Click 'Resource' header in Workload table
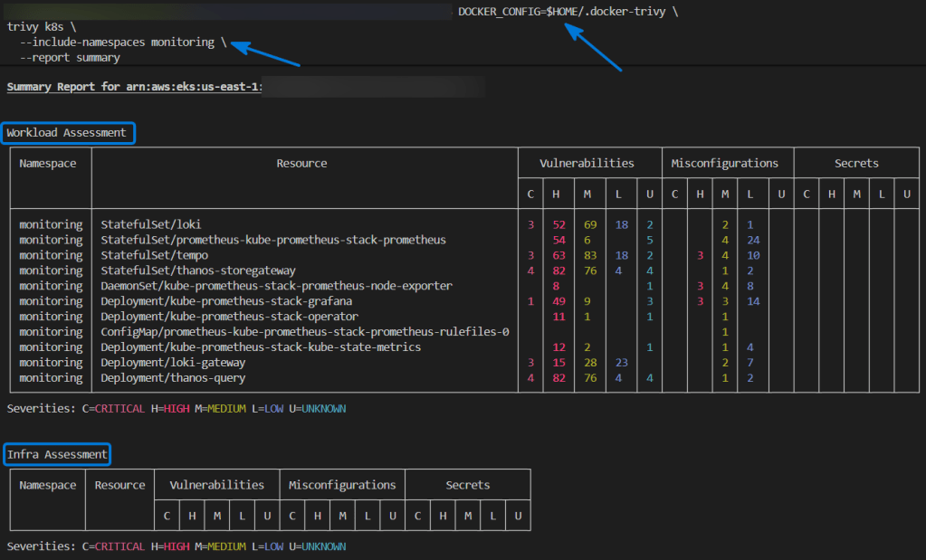This screenshot has width=926, height=560. [x=301, y=164]
